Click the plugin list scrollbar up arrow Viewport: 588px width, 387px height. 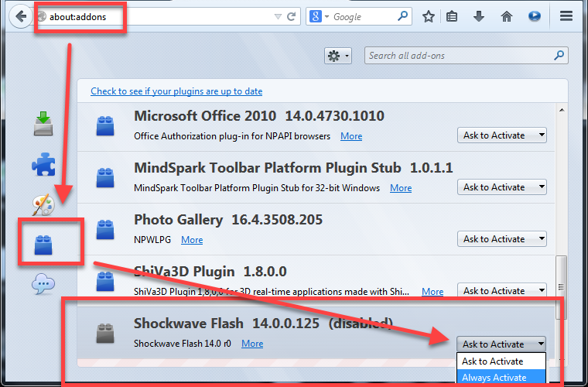tap(561, 110)
